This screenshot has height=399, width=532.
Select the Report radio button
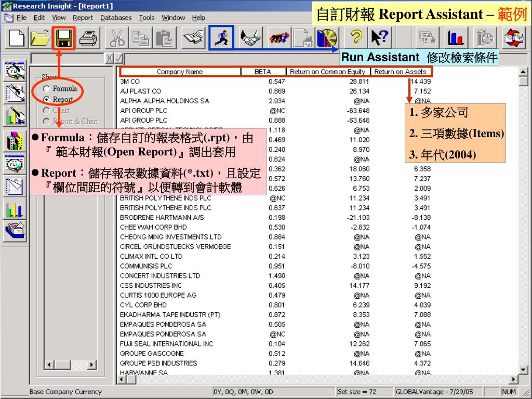46,100
